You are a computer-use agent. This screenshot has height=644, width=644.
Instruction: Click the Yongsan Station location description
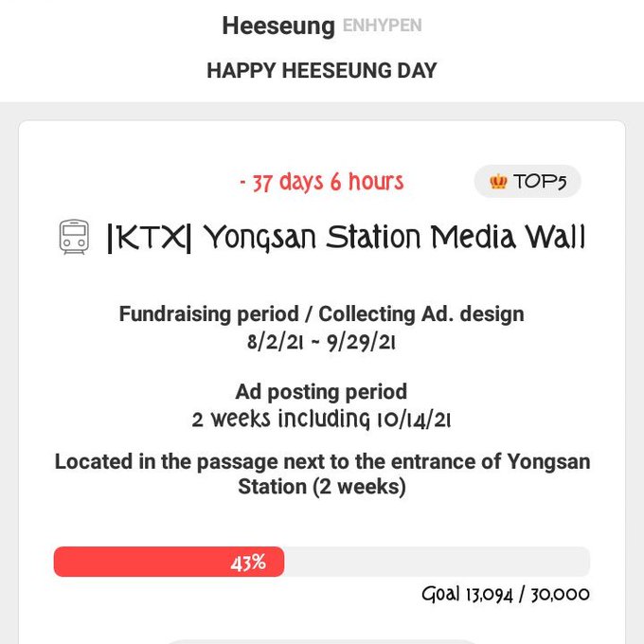pos(322,474)
